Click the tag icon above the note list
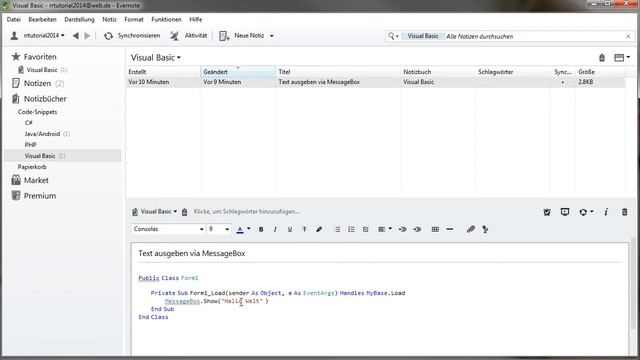The height and width of the screenshot is (360, 640). (x=602, y=58)
